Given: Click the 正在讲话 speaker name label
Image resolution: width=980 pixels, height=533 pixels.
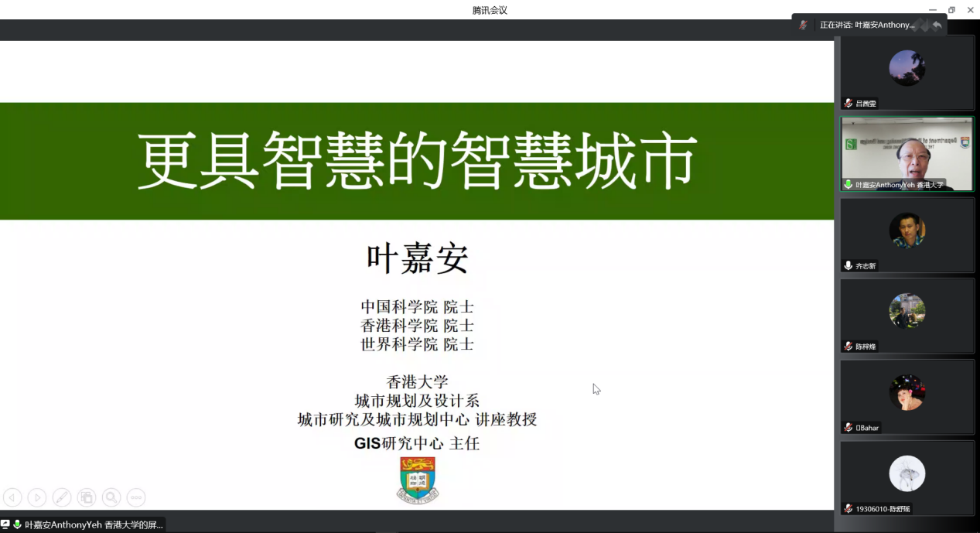Looking at the screenshot, I should (866, 25).
